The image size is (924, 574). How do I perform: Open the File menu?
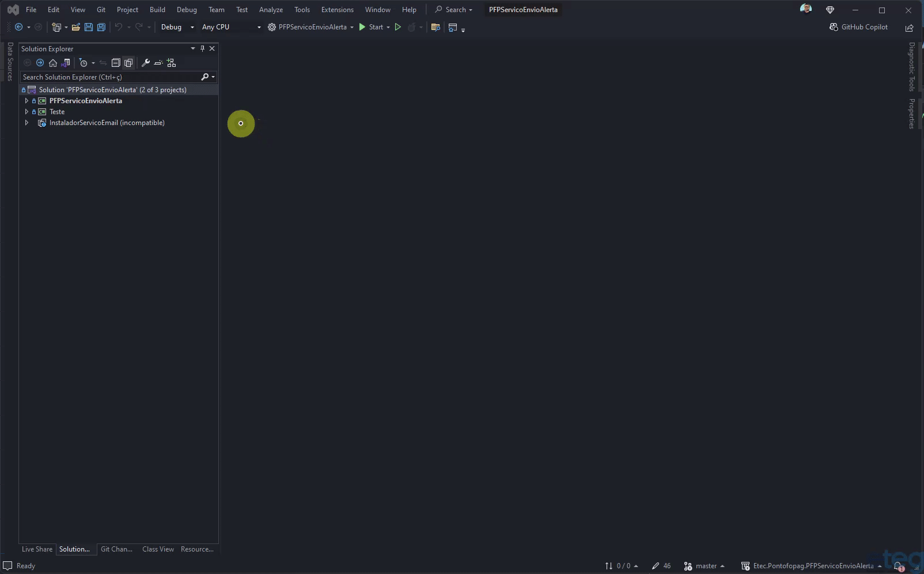[31, 10]
